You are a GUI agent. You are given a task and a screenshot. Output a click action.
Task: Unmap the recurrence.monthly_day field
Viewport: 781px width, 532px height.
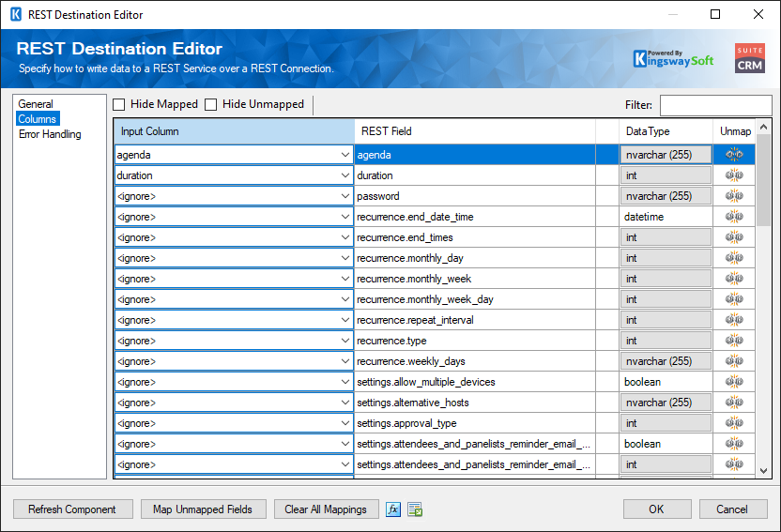[x=734, y=258]
